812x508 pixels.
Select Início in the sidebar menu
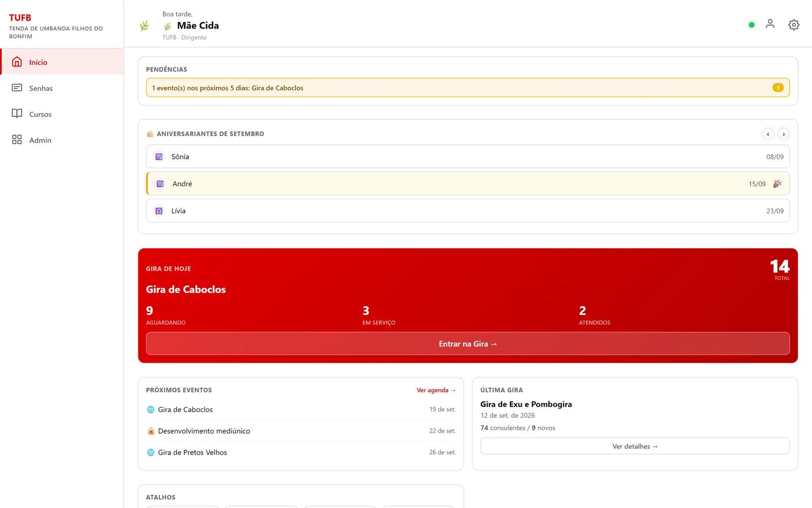point(62,62)
